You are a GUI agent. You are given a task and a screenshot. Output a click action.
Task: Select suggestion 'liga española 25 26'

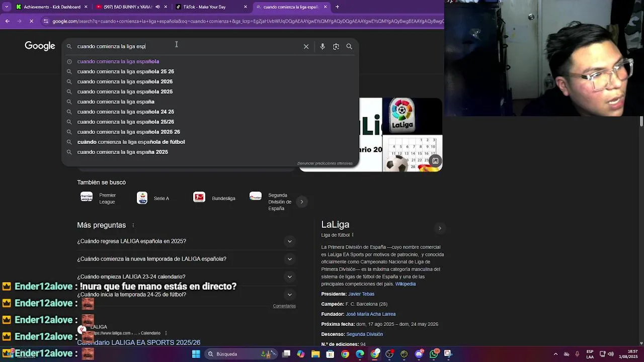pos(210,71)
